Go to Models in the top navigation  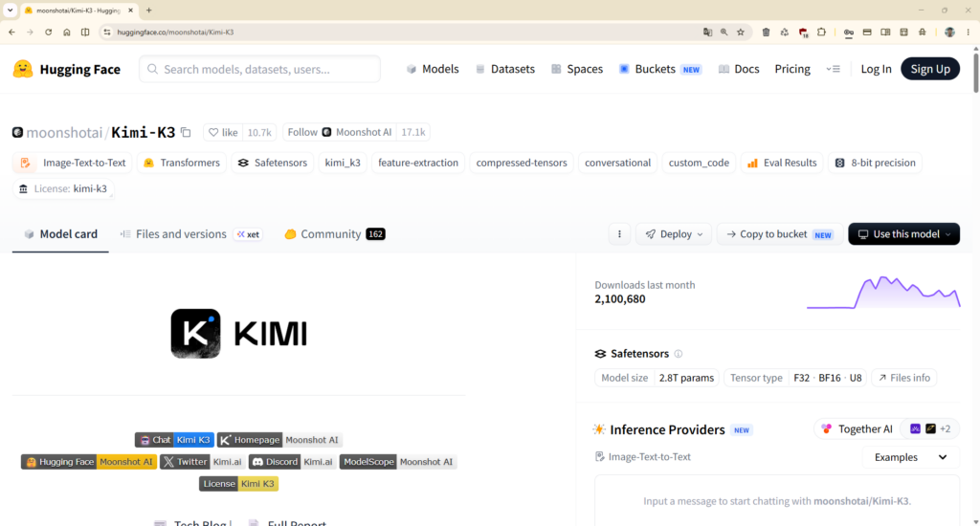click(433, 69)
